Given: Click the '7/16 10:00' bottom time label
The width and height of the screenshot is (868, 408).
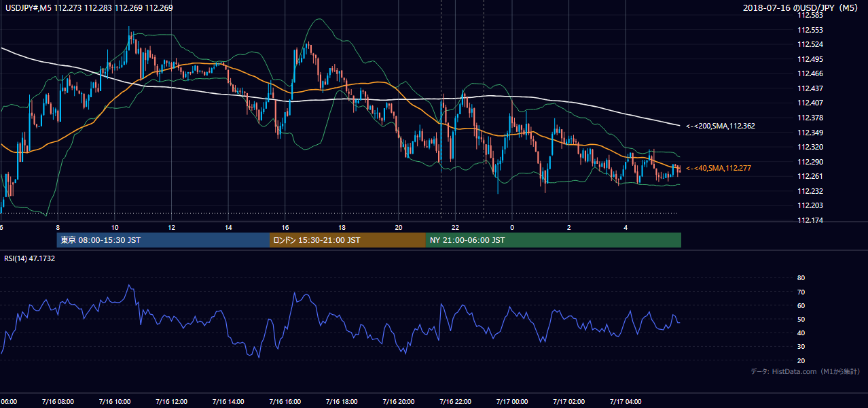Looking at the screenshot, I should pos(114,401).
